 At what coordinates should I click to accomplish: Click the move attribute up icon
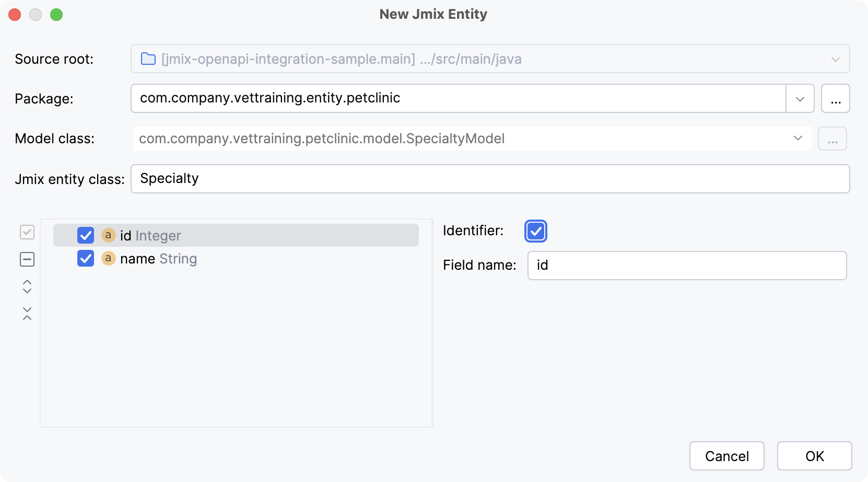tap(27, 286)
